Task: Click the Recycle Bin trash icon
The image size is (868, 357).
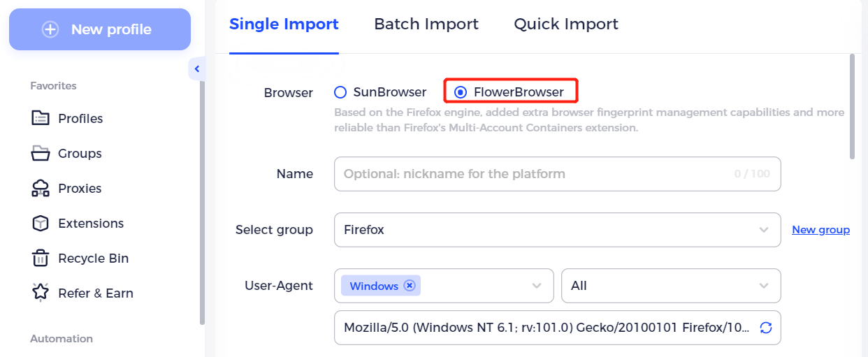Action: [41, 258]
